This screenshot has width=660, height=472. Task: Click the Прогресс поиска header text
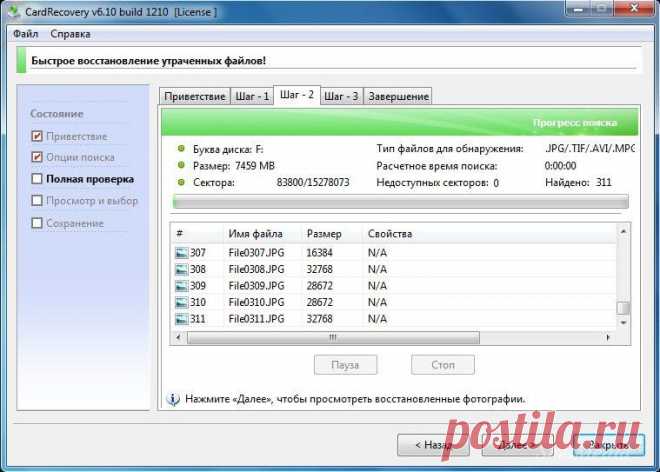(x=575, y=123)
